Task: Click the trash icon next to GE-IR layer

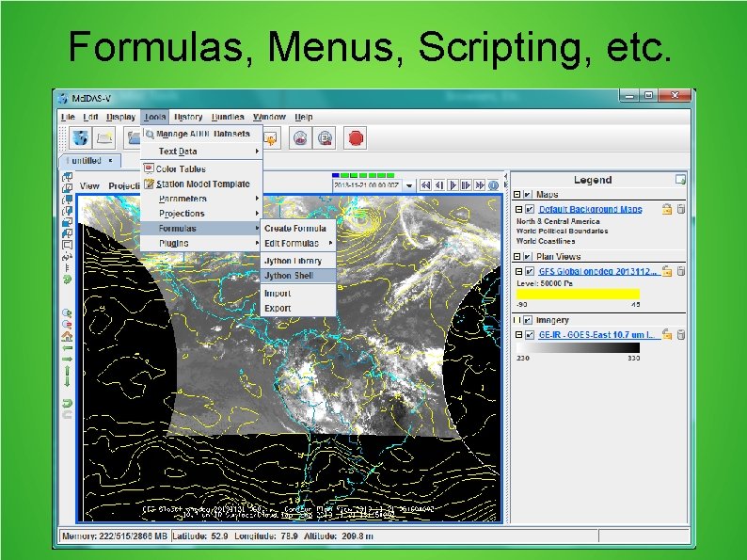Action: pyautogui.click(x=681, y=334)
